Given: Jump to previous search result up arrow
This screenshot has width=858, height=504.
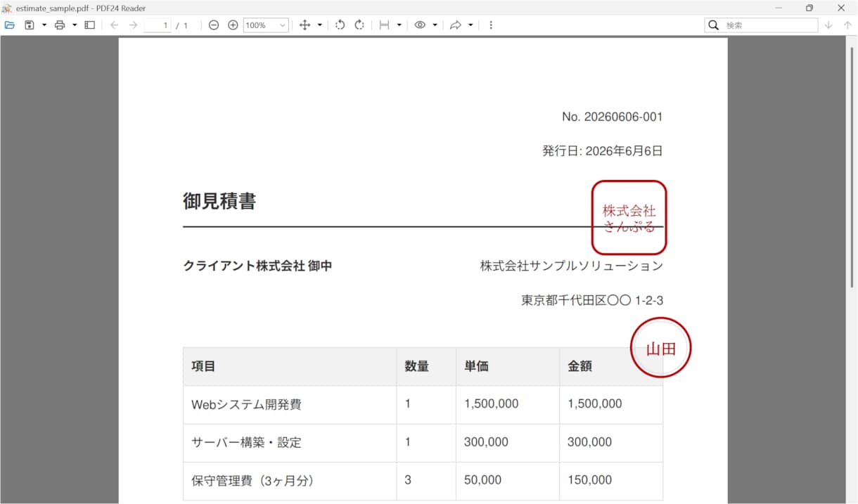Looking at the screenshot, I should 847,25.
